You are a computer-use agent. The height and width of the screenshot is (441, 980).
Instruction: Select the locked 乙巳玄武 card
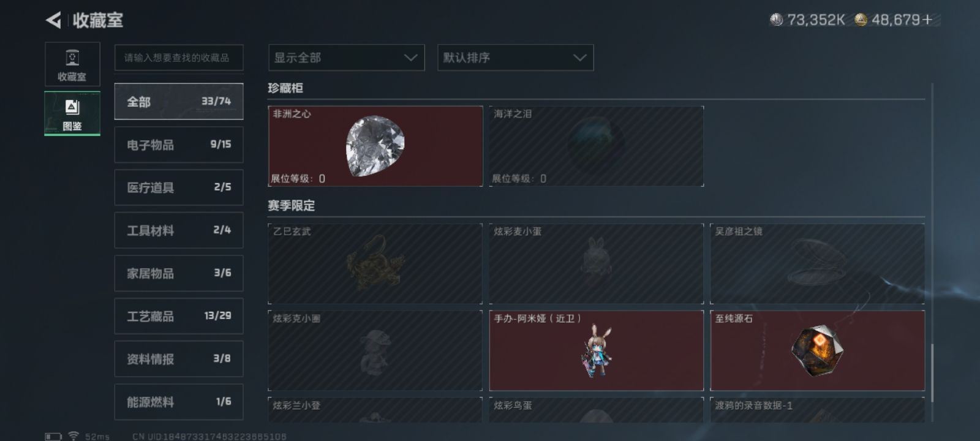click(x=375, y=263)
